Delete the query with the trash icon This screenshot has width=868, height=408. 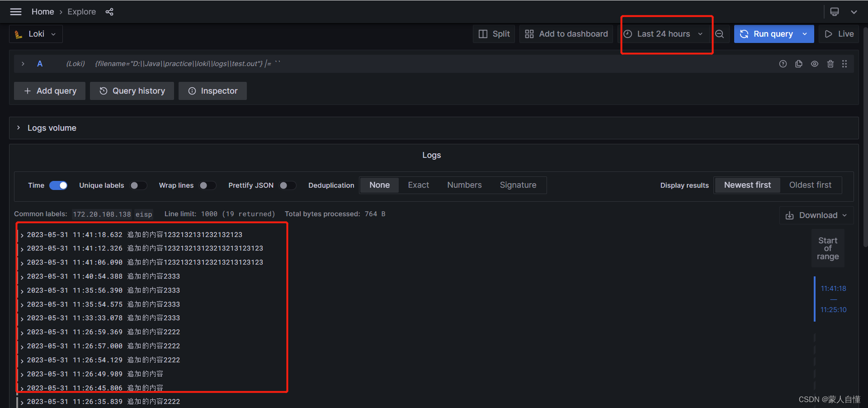pyautogui.click(x=830, y=64)
